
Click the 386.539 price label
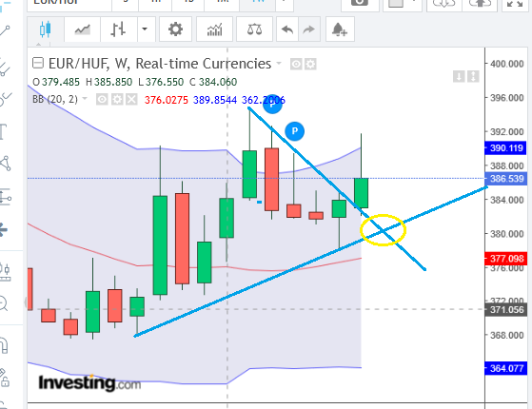click(x=506, y=179)
